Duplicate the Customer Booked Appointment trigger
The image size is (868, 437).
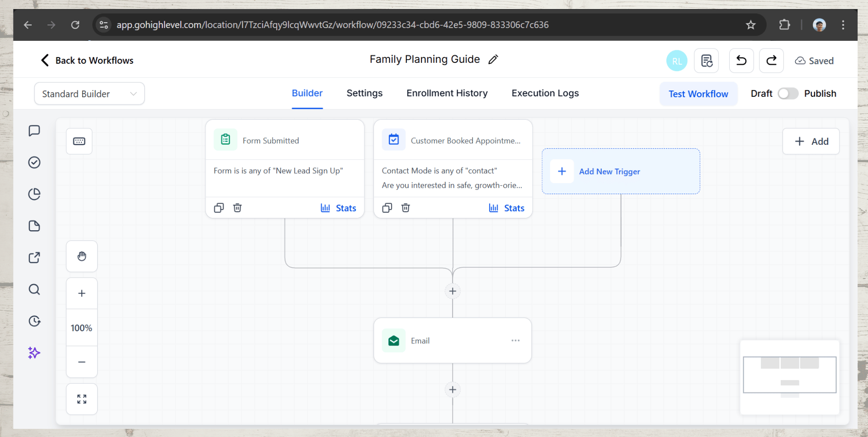(387, 208)
